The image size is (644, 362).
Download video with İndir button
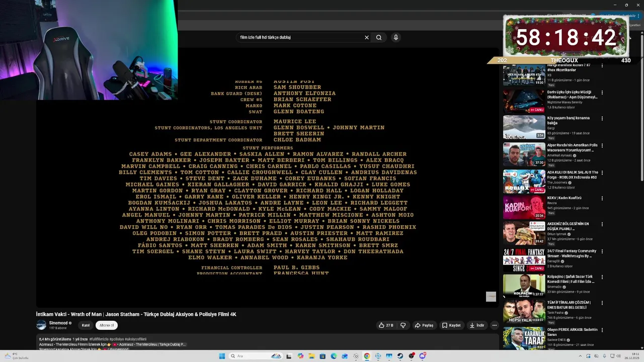477,325
